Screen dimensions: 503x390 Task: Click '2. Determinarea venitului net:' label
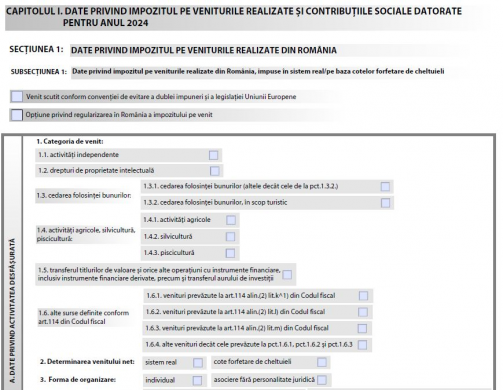click(87, 362)
